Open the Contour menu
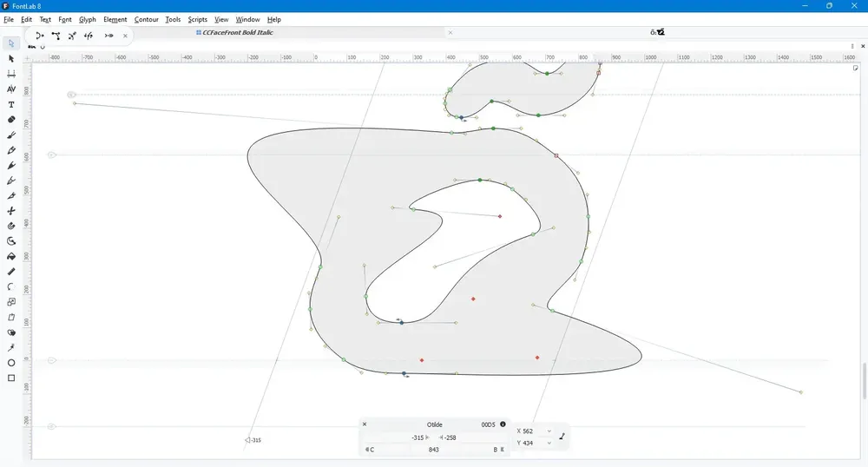This screenshot has width=868, height=467. click(x=146, y=19)
